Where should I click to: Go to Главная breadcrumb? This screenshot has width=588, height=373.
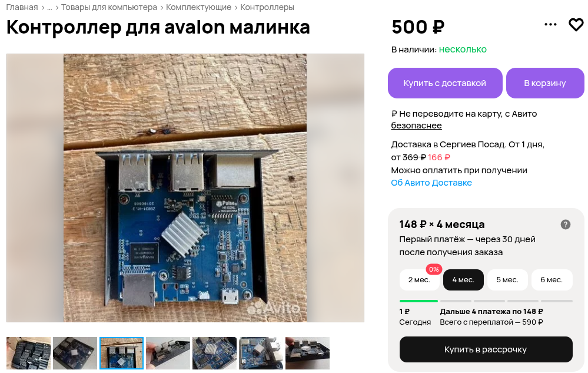coord(22,8)
